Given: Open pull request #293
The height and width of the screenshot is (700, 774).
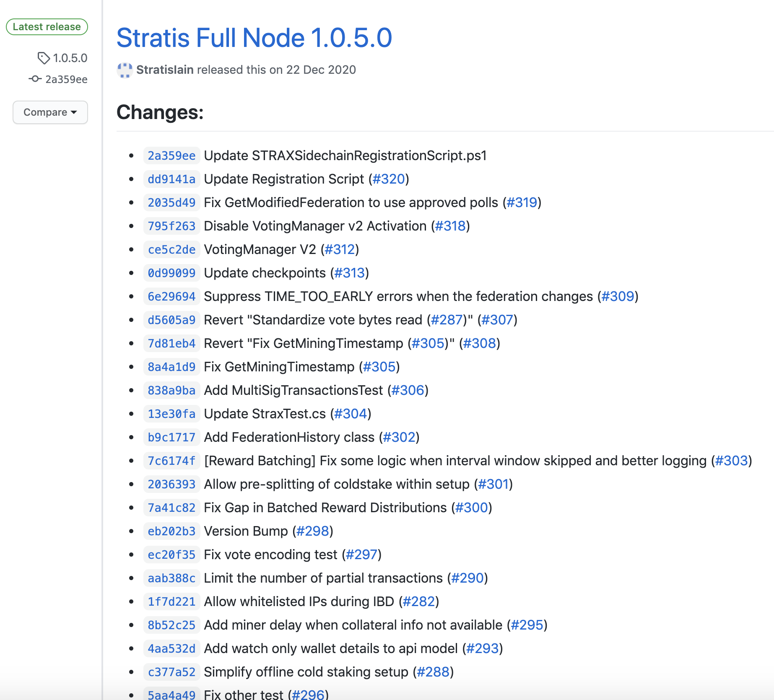Looking at the screenshot, I should (x=483, y=648).
